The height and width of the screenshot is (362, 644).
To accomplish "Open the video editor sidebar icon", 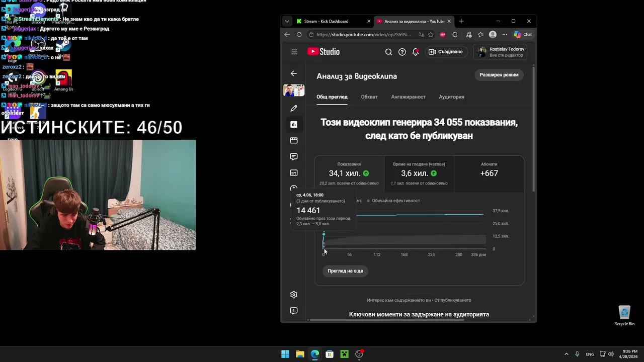I will click(x=294, y=140).
